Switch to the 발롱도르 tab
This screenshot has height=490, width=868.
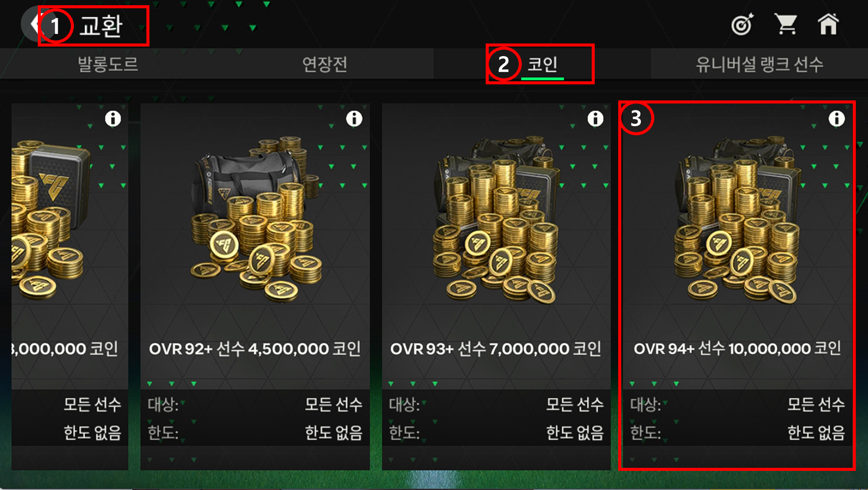108,64
